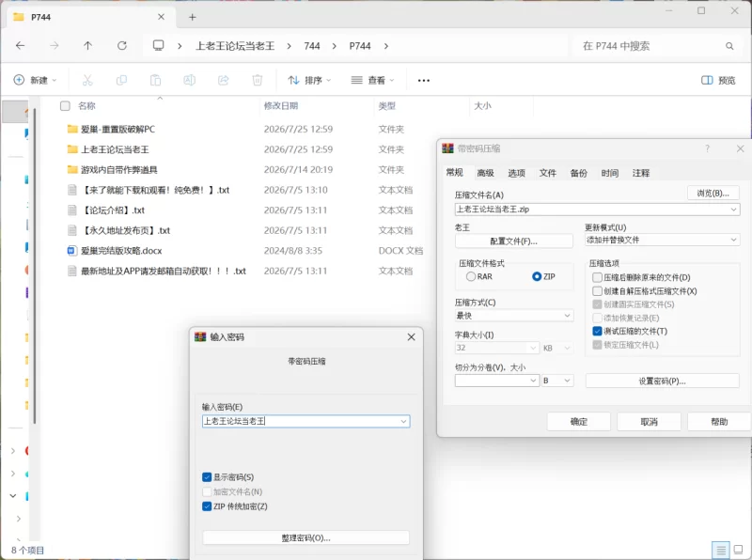Click the Cut scissors icon
The image size is (752, 560).
tap(87, 80)
